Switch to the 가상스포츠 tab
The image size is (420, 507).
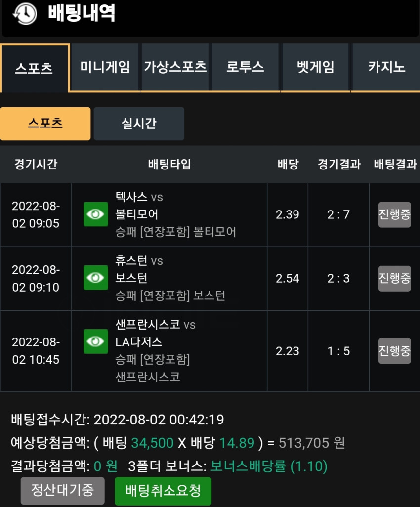click(175, 67)
